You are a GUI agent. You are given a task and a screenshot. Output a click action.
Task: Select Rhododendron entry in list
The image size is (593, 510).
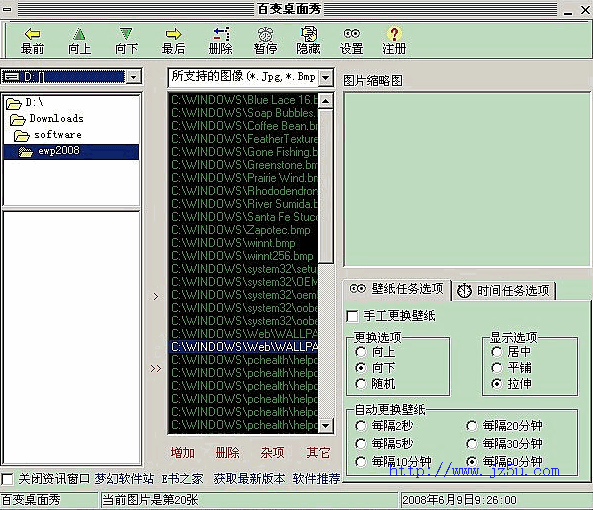point(244,191)
